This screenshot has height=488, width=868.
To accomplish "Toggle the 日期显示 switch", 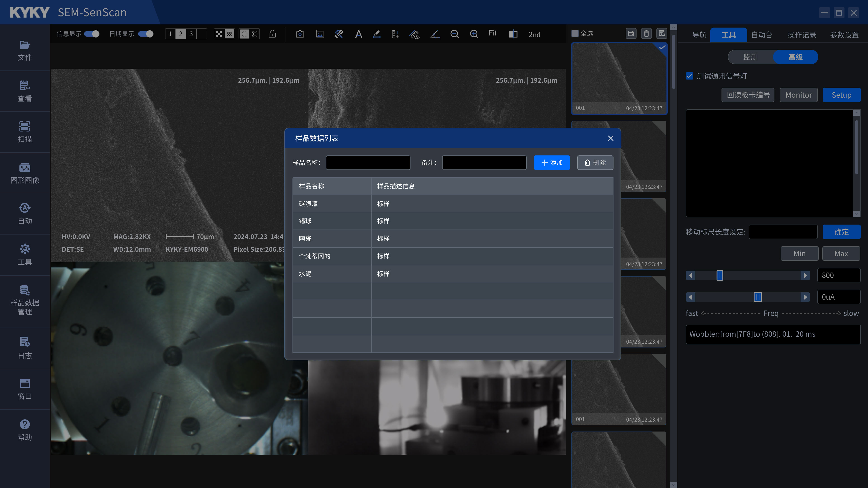I will (146, 34).
